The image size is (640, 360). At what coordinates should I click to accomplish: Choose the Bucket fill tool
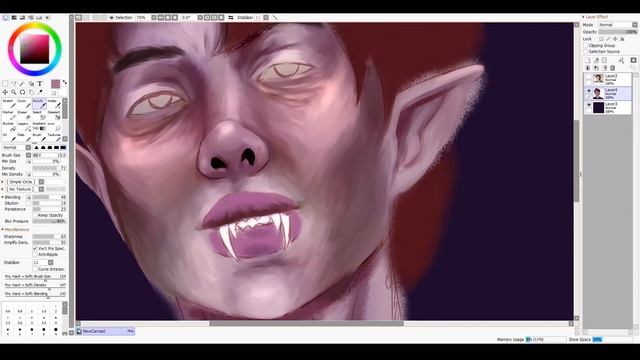coord(9,127)
